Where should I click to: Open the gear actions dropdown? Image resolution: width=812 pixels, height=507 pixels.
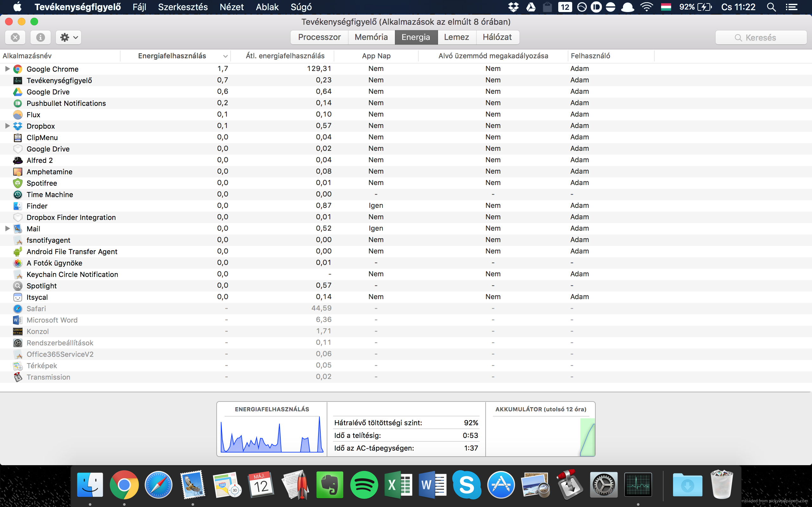[69, 37]
